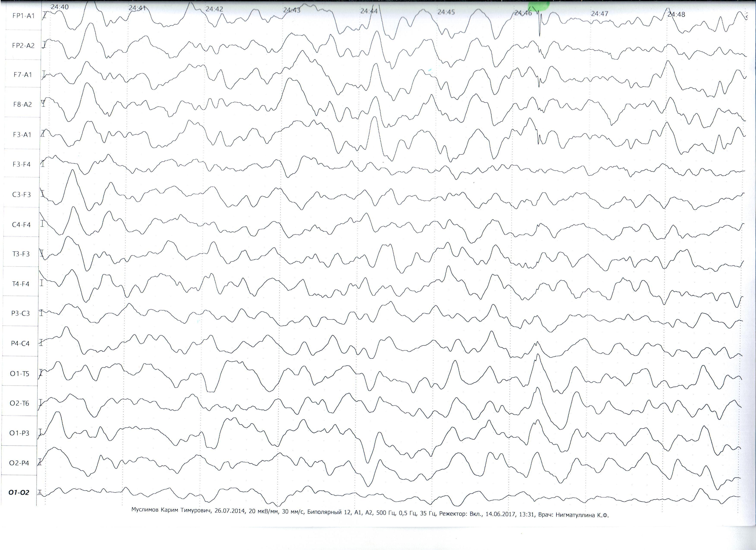Click the 24:44 time marker

pyautogui.click(x=369, y=11)
